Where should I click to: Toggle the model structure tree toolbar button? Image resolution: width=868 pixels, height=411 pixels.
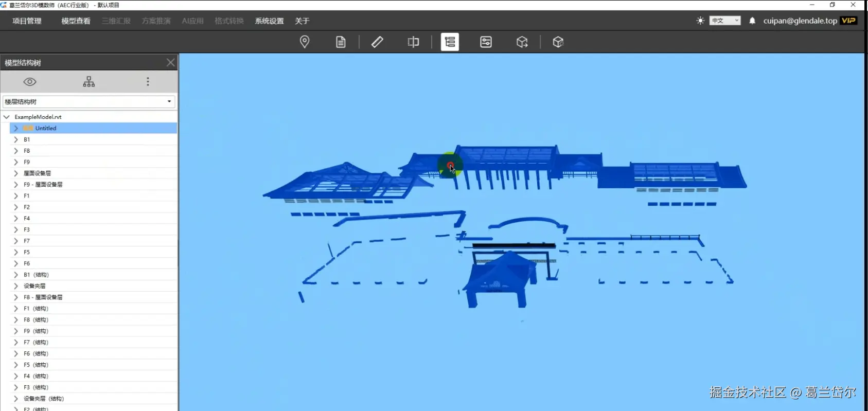pos(450,42)
